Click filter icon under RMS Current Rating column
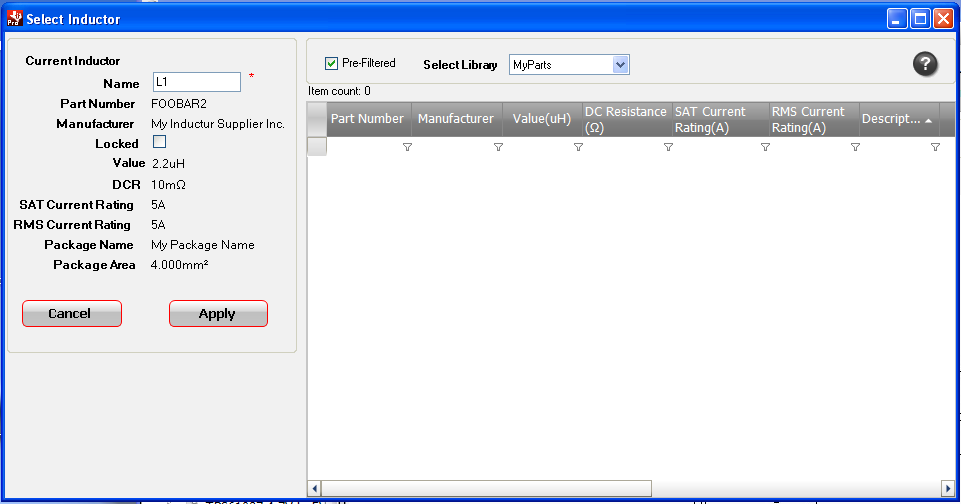Viewport: 961px width, 504px height. point(855,147)
